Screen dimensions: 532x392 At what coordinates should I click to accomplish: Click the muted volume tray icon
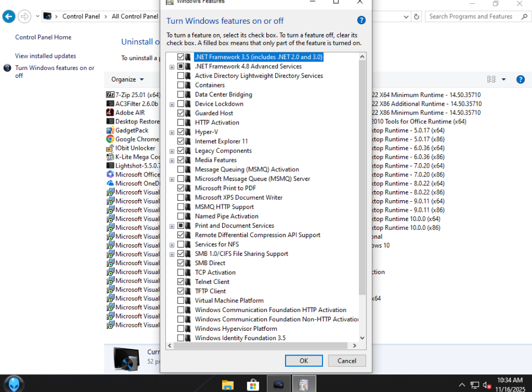click(487, 385)
